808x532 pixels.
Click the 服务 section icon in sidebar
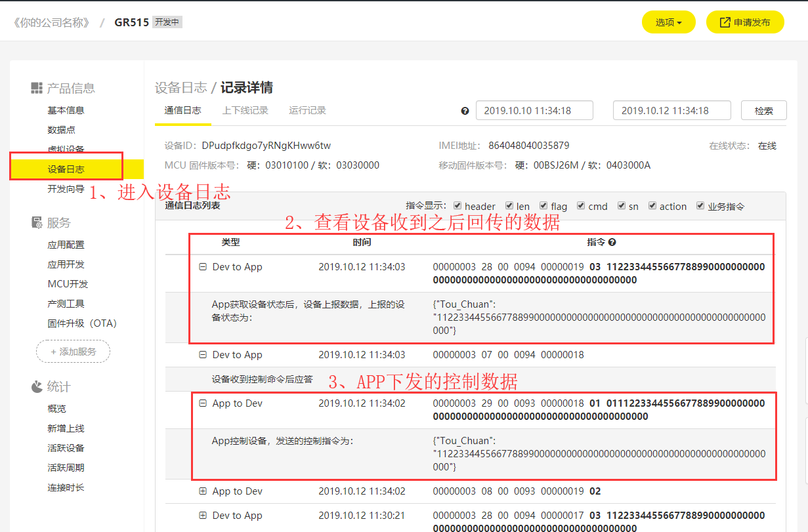click(x=37, y=223)
